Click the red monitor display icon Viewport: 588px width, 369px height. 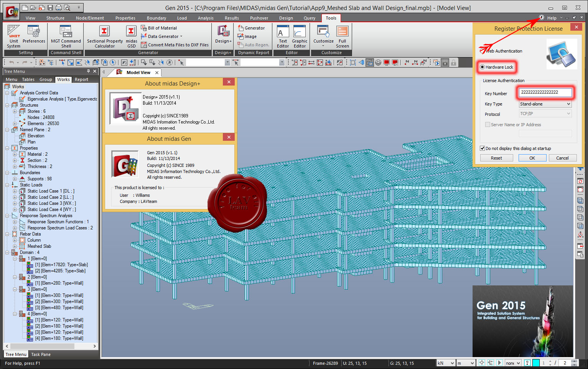pyautogui.click(x=387, y=63)
